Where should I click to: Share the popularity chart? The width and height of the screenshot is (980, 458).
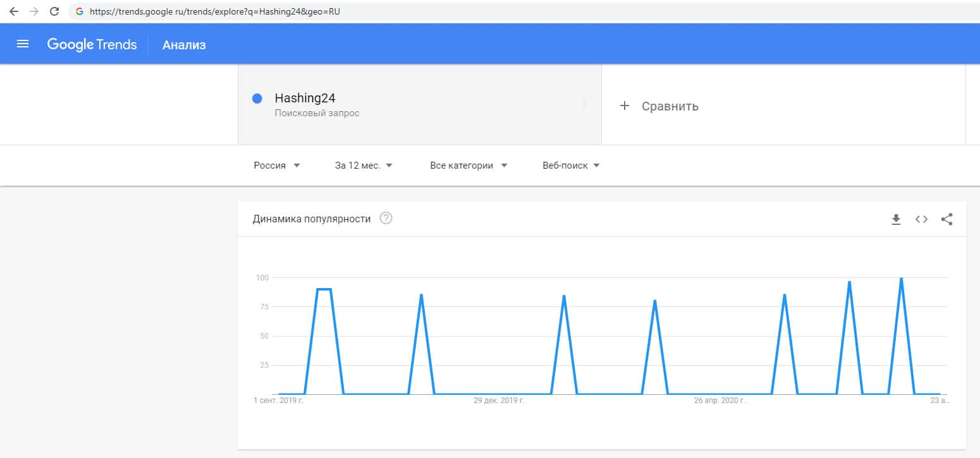point(946,219)
